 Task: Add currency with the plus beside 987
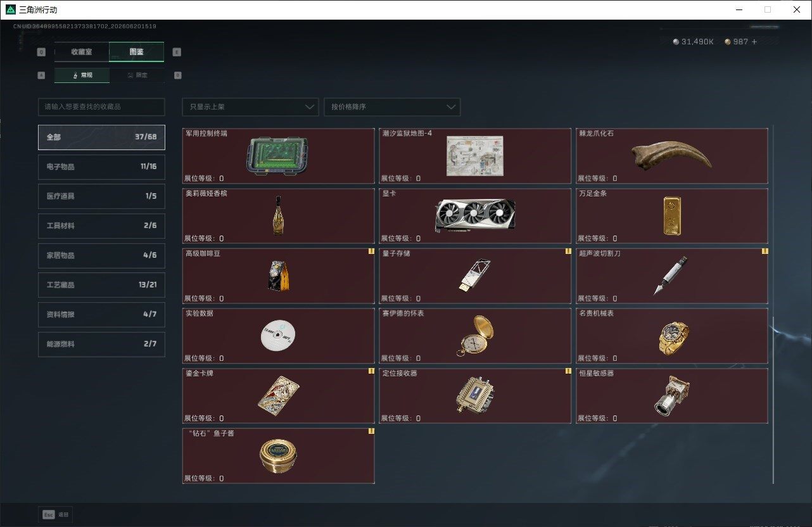[x=754, y=42]
